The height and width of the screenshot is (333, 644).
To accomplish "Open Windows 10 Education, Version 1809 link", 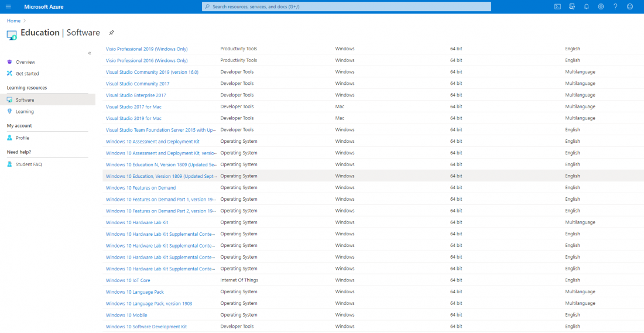I will click(x=162, y=176).
